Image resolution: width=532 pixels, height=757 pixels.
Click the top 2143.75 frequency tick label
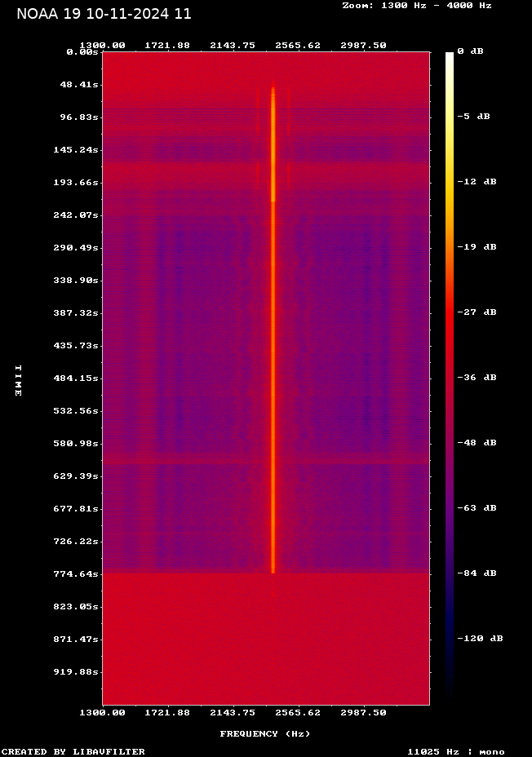(x=233, y=46)
